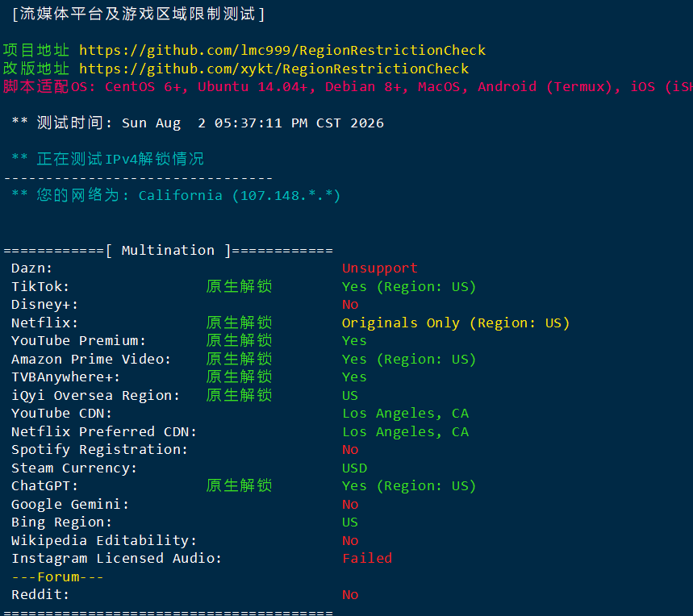Open the xykt RegionRestrictionCheck GitHub link

coord(274,69)
